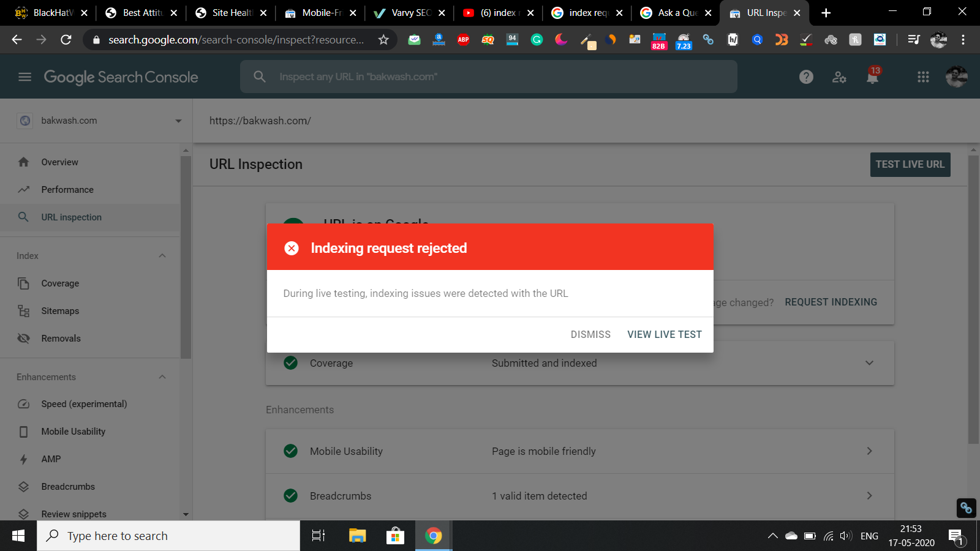Click the Overview home icon
The height and width of the screenshot is (551, 980).
pos(24,162)
